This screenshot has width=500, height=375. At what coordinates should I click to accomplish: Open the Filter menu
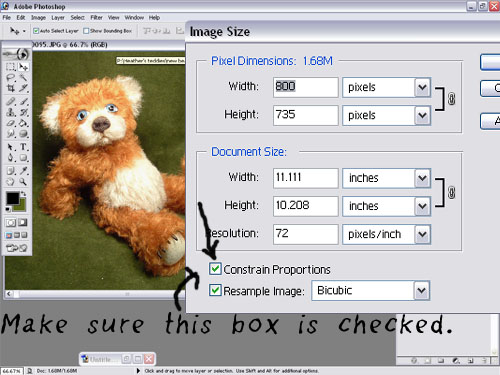coord(96,17)
